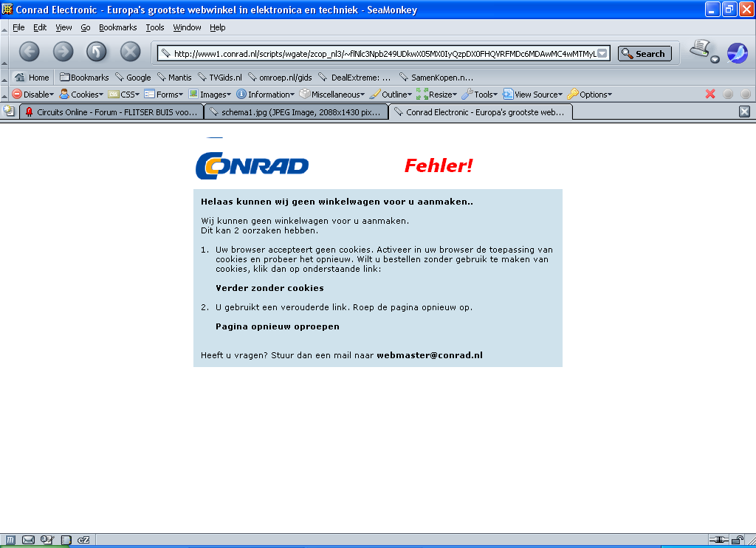Open the DealExtreme bookmark
Image resolution: width=756 pixels, height=548 pixels.
355,78
